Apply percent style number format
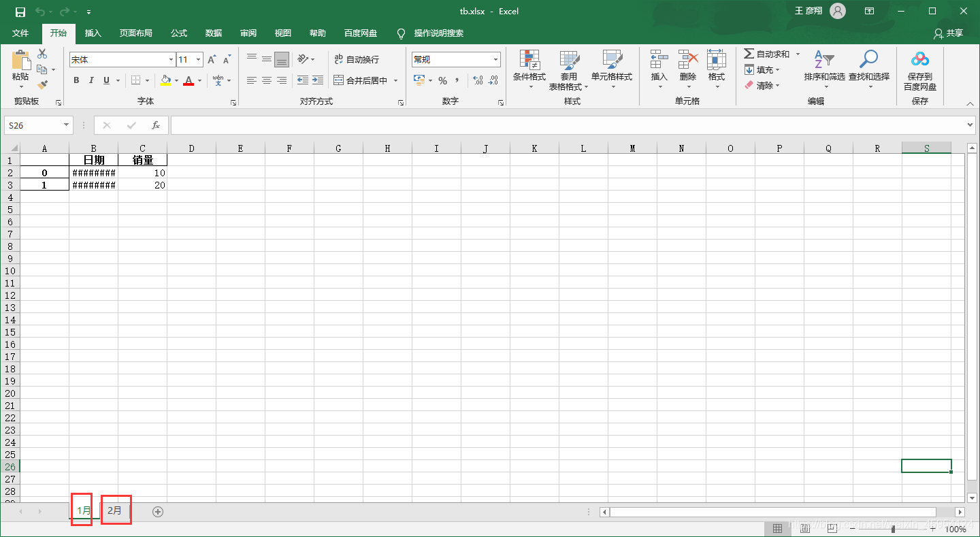The height and width of the screenshot is (537, 980). (442, 80)
